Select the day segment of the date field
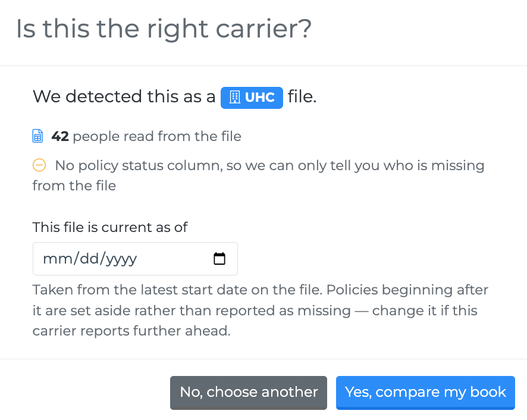The width and height of the screenshot is (527, 420). point(89,259)
